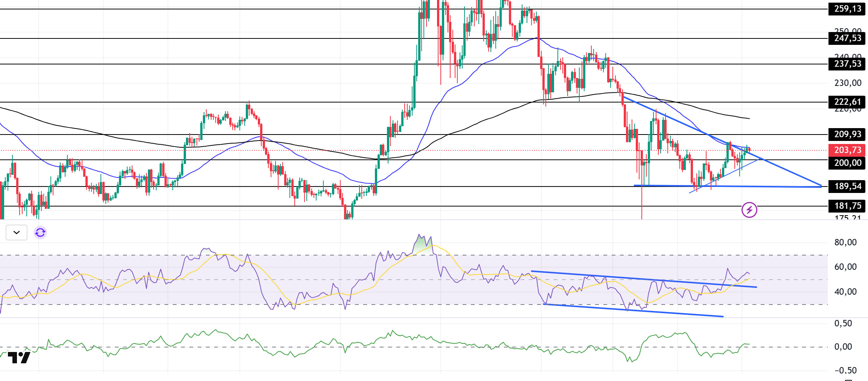Click the 0,00 oscillator axis value
The width and height of the screenshot is (868, 381).
[x=843, y=347]
